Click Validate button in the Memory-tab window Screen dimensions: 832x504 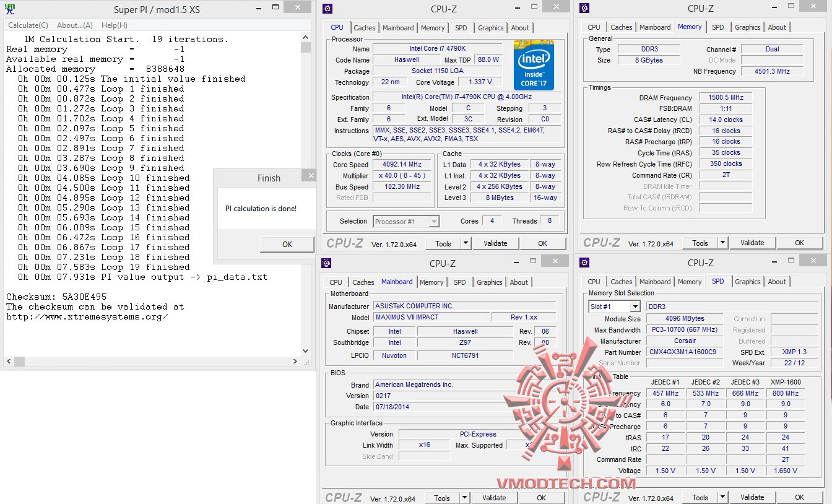(x=752, y=243)
